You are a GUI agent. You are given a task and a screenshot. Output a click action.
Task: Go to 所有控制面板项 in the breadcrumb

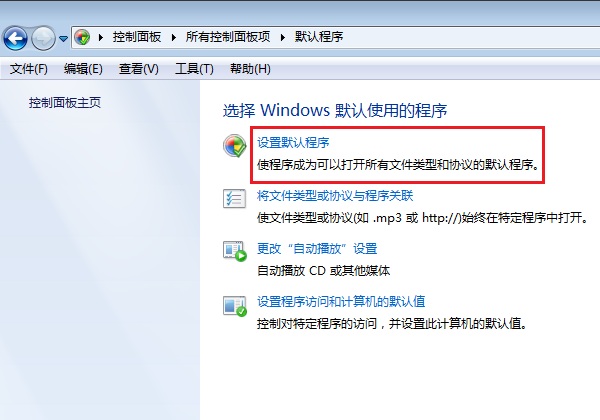pos(228,37)
